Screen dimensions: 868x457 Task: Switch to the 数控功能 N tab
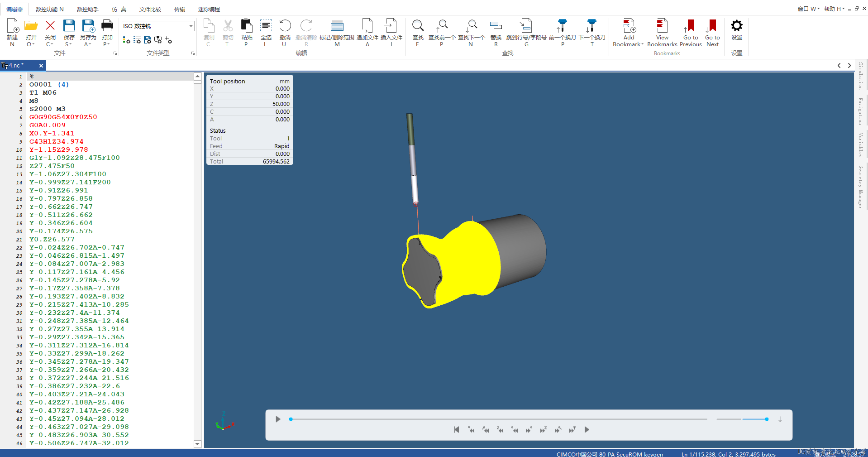[49, 9]
